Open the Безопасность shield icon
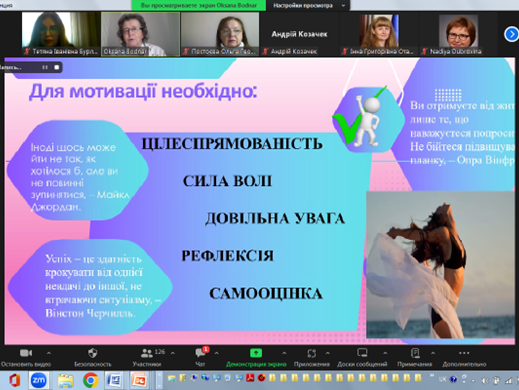 click(x=92, y=353)
